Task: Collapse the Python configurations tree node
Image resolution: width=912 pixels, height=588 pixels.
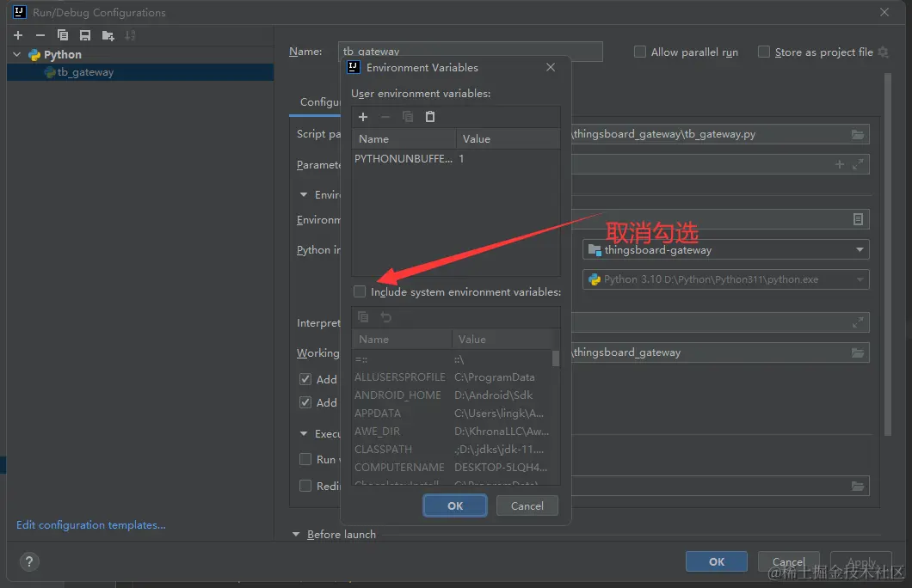Action: pos(17,55)
